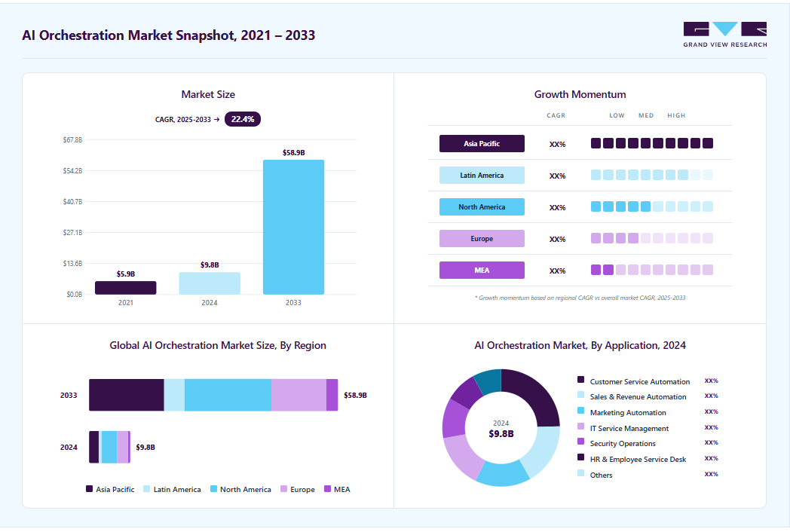Click the Market Size heading
The height and width of the screenshot is (532, 790).
(x=208, y=95)
